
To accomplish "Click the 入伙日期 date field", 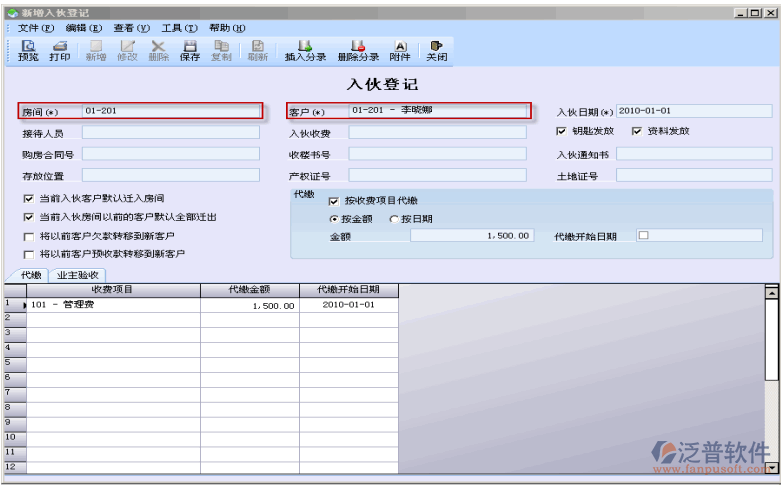I will [694, 111].
